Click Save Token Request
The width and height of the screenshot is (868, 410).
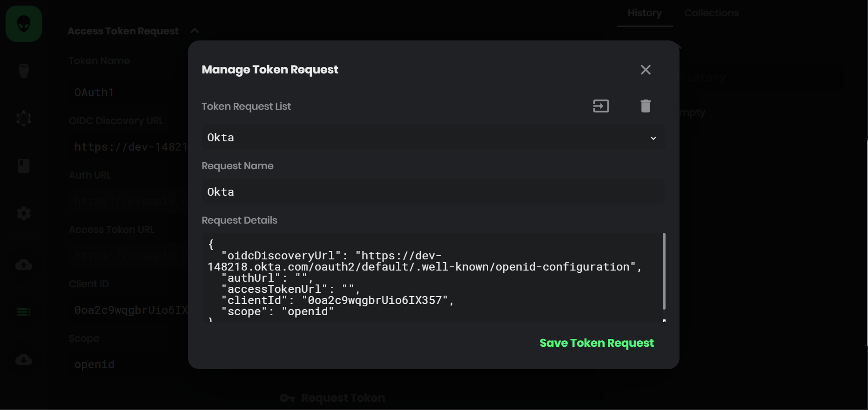coord(597,343)
